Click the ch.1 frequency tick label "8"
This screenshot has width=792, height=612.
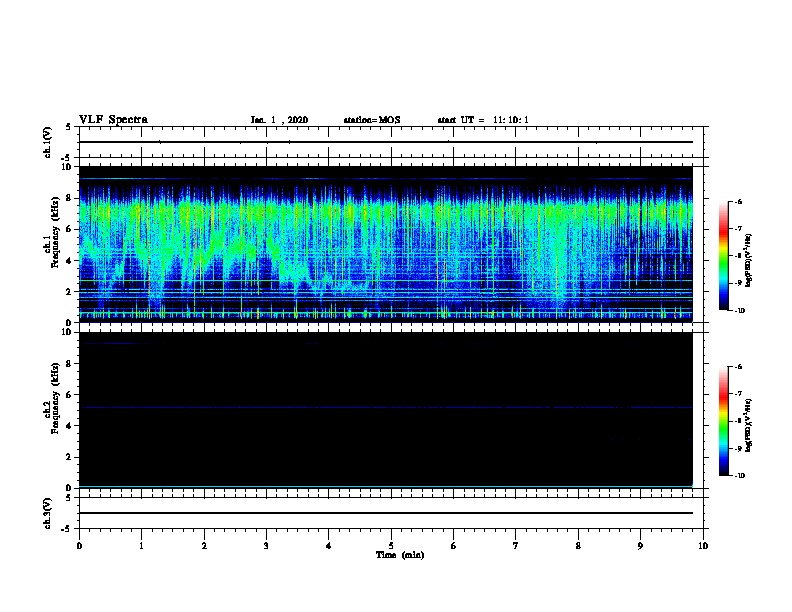click(70, 198)
